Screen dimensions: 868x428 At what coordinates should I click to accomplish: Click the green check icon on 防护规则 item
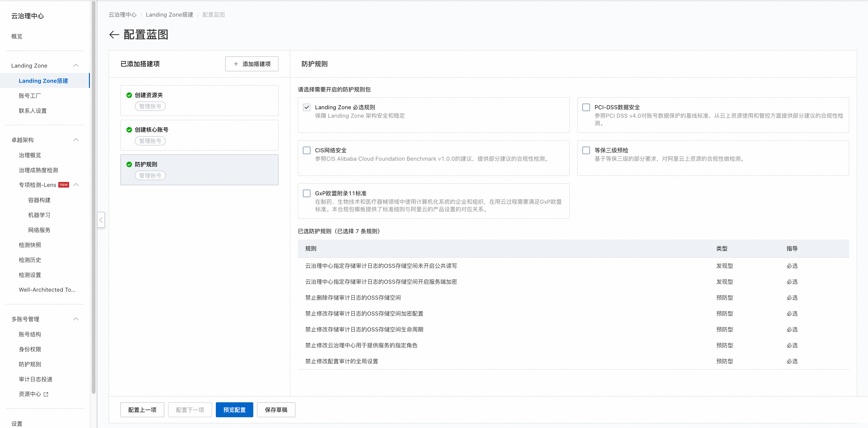tap(129, 165)
